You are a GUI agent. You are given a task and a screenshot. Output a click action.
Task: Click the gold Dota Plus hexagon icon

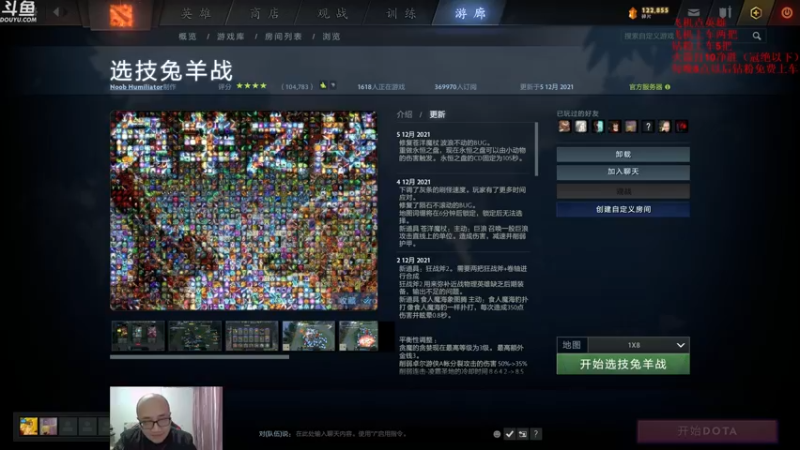click(x=756, y=13)
